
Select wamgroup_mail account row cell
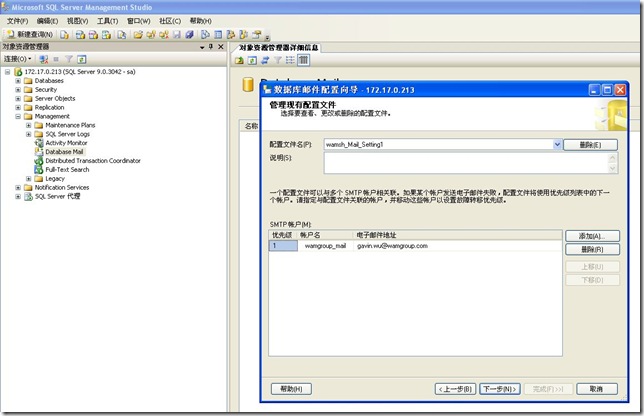click(325, 246)
